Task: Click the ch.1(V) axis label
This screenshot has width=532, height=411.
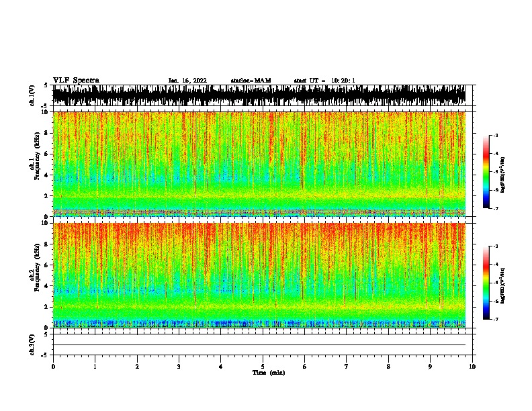Action: 32,95
